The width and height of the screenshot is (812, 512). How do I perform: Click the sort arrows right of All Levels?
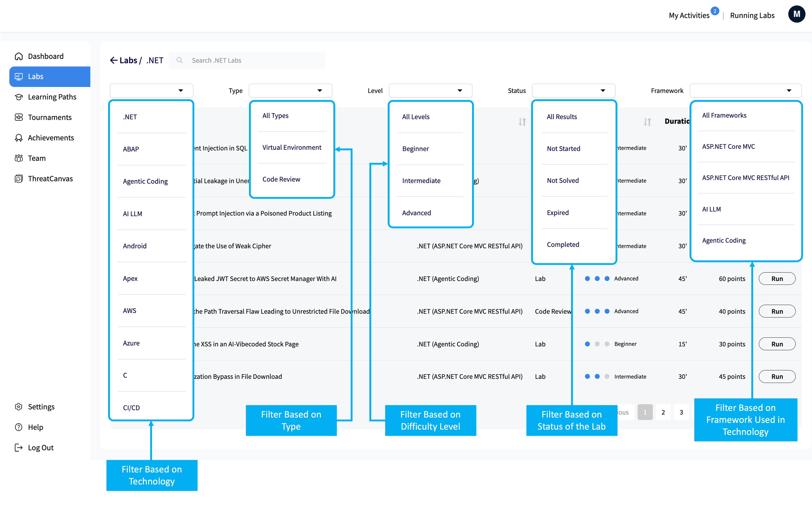tap(522, 122)
